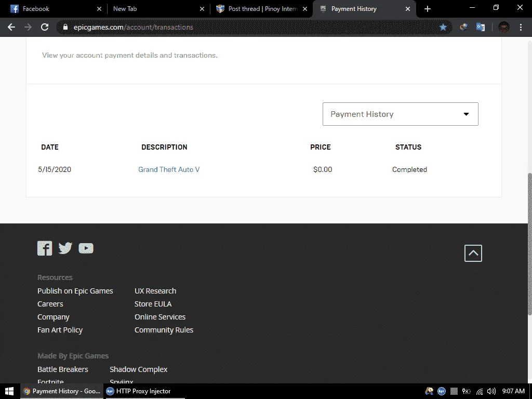Open the Fan Art Policy link
Screen dimensions: 532x399
pyautogui.click(x=60, y=330)
